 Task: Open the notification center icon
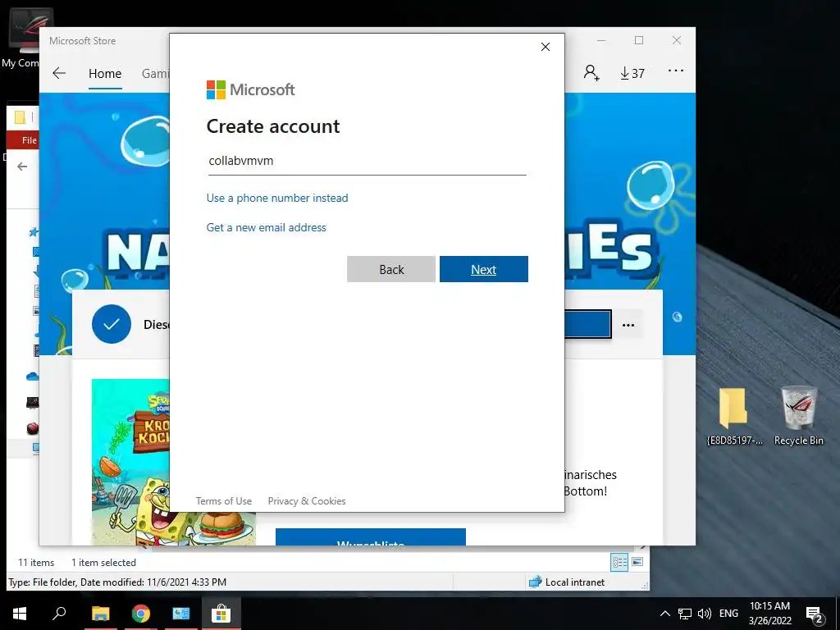point(815,614)
